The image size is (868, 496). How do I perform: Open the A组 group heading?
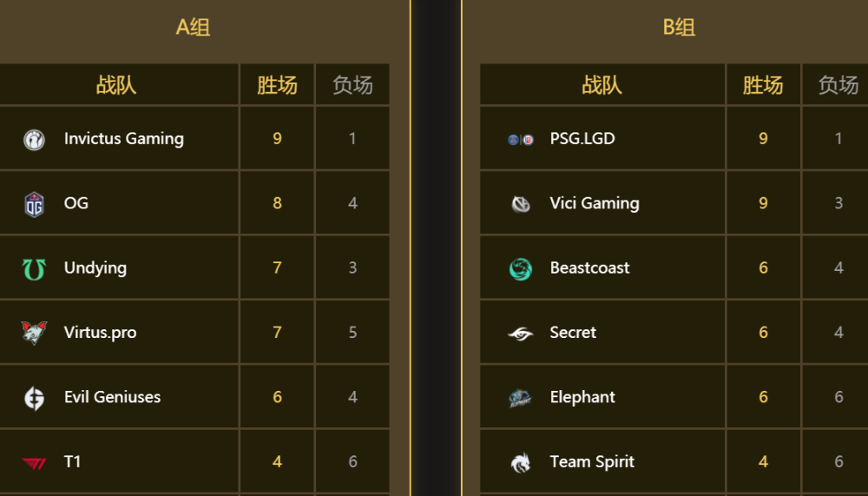click(x=193, y=27)
